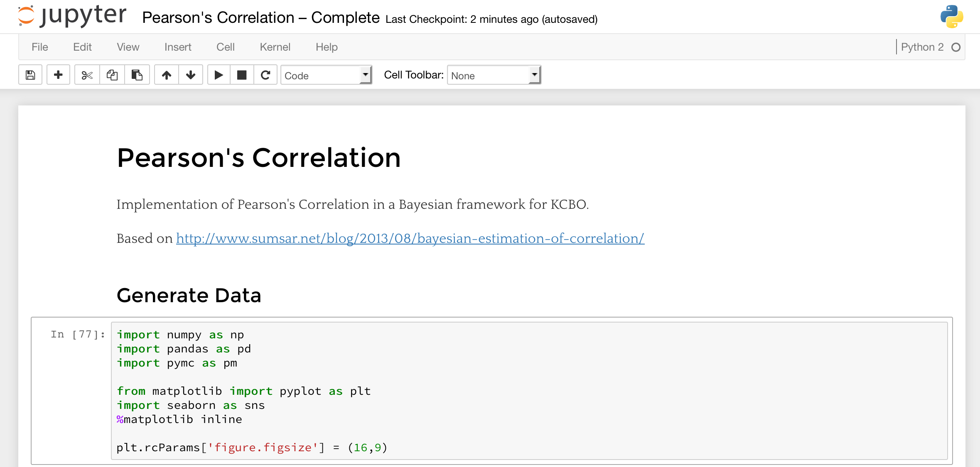Cut selected cell with scissors icon
The image size is (980, 467).
[x=87, y=75]
